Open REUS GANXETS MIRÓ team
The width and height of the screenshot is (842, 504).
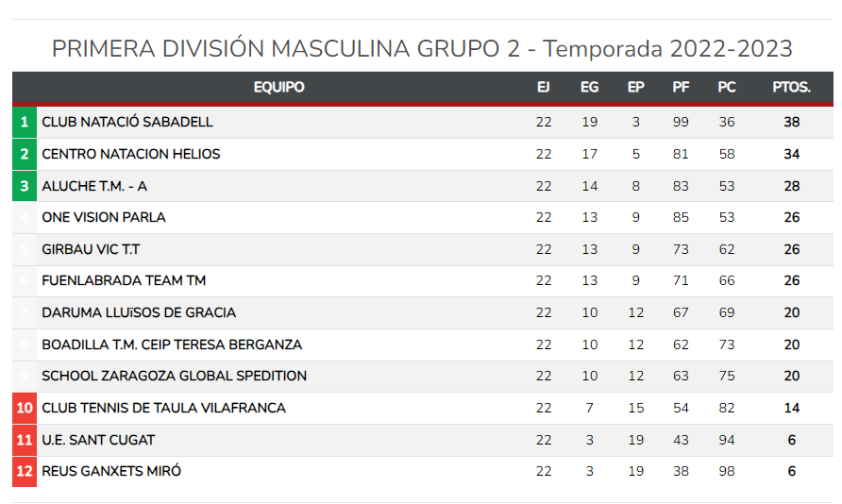point(111,471)
